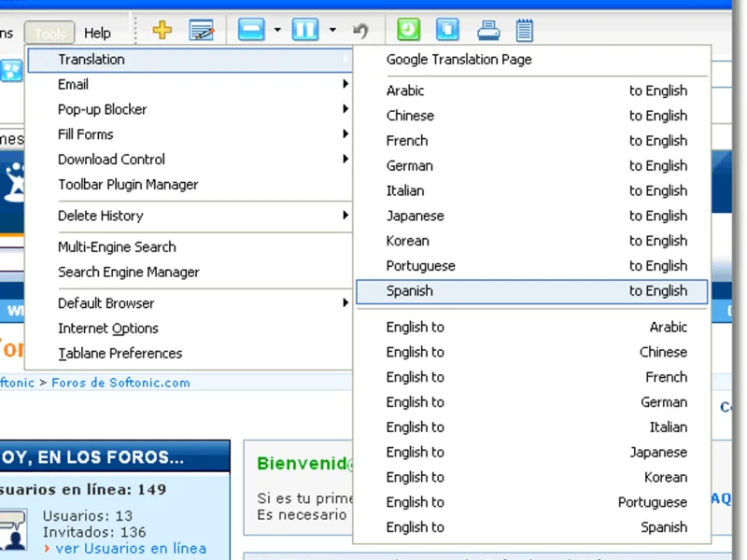This screenshot has height=560, width=747.
Task: Translate Portuguese to English
Action: tap(531, 266)
